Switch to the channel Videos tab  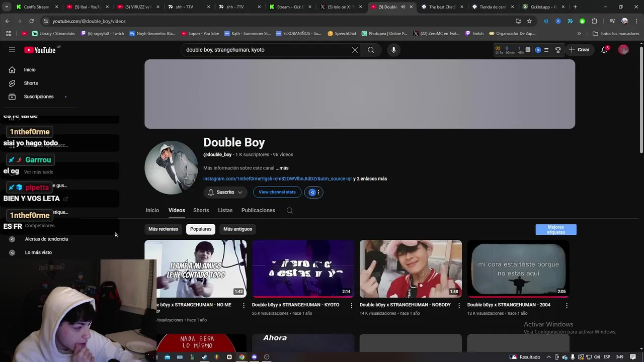(177, 211)
